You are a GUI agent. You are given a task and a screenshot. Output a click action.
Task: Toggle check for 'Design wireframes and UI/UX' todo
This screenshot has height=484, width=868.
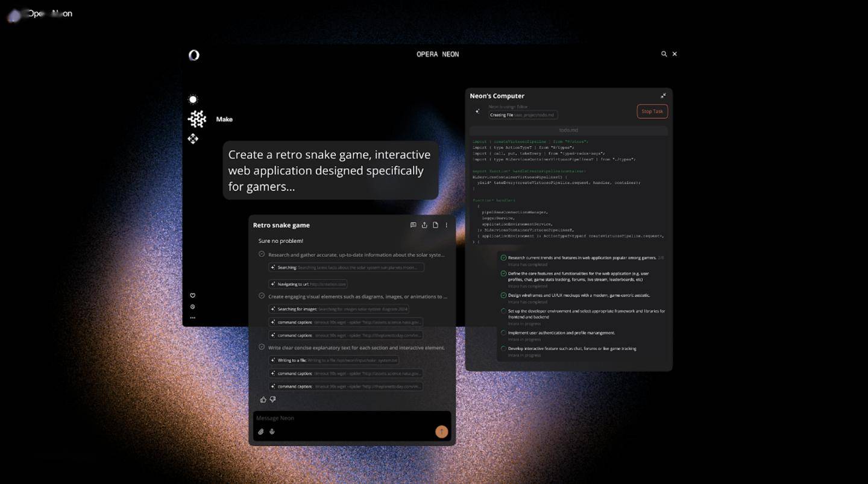(x=503, y=295)
